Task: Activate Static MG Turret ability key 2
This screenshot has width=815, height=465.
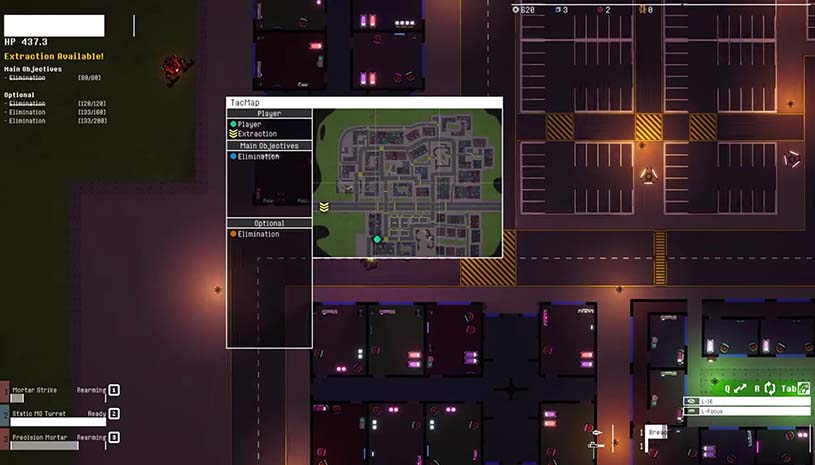Action: coord(114,413)
